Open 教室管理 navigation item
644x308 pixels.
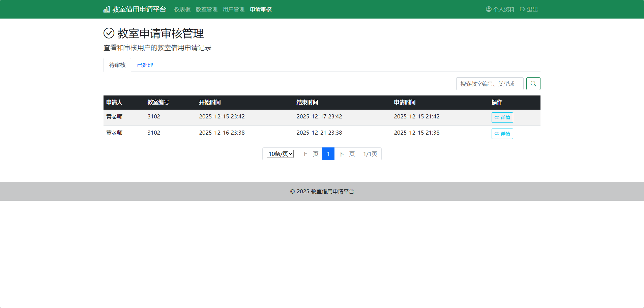207,9
